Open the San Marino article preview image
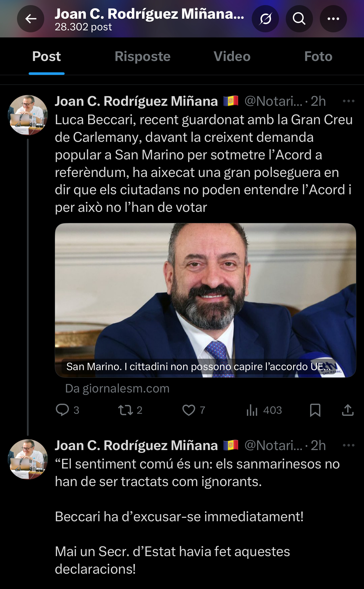Image resolution: width=364 pixels, height=589 pixels. 206,300
